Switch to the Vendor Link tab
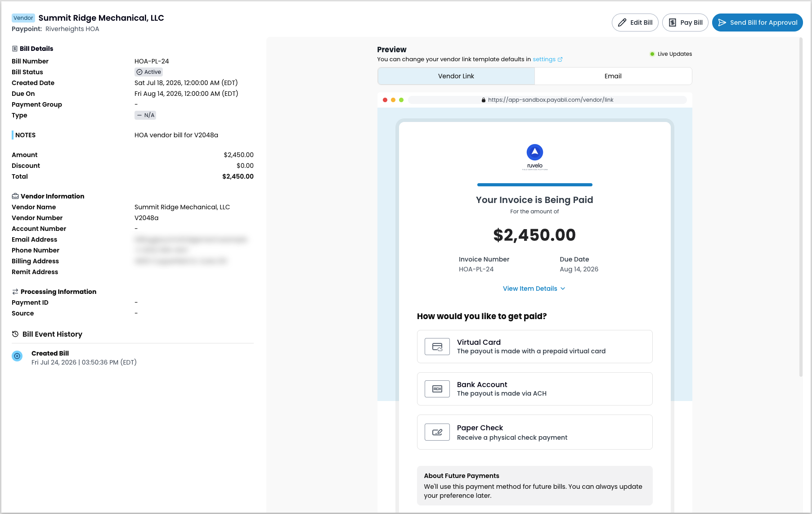 pyautogui.click(x=456, y=76)
